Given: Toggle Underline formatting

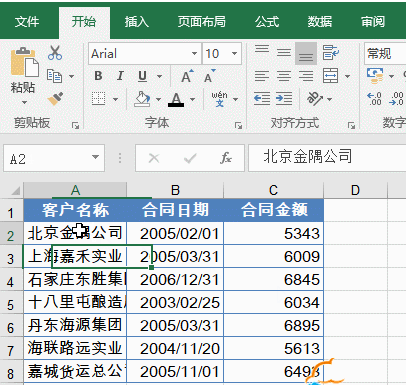Looking at the screenshot, I should [142, 76].
